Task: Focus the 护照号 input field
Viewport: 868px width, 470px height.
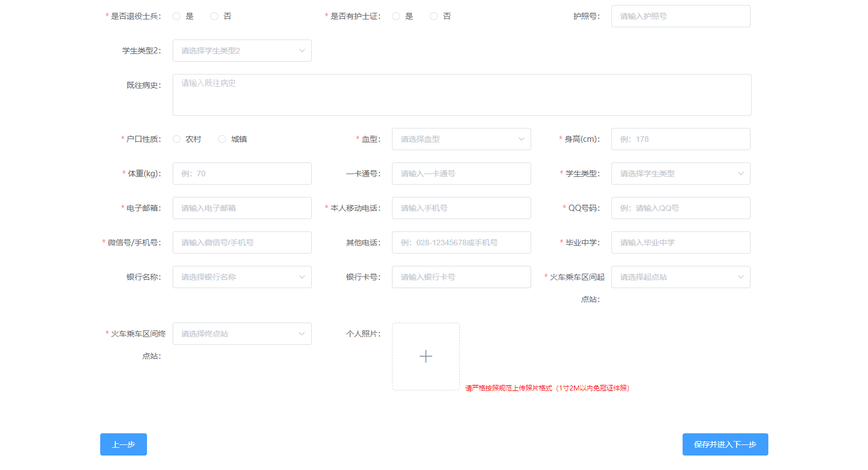Action: [x=680, y=16]
